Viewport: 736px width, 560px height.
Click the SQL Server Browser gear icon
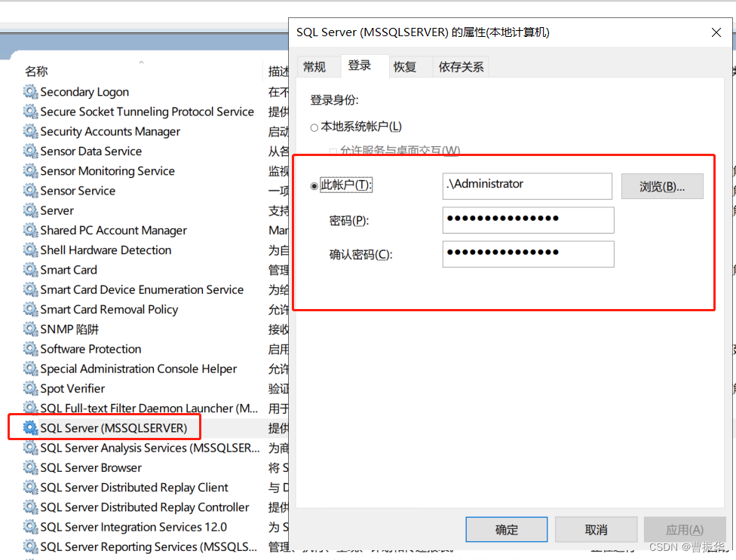30,467
